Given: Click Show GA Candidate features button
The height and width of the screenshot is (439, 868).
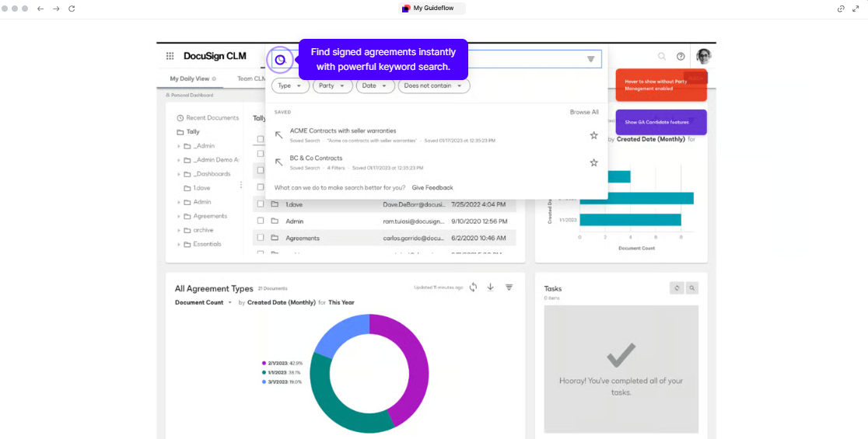Looking at the screenshot, I should [x=661, y=122].
